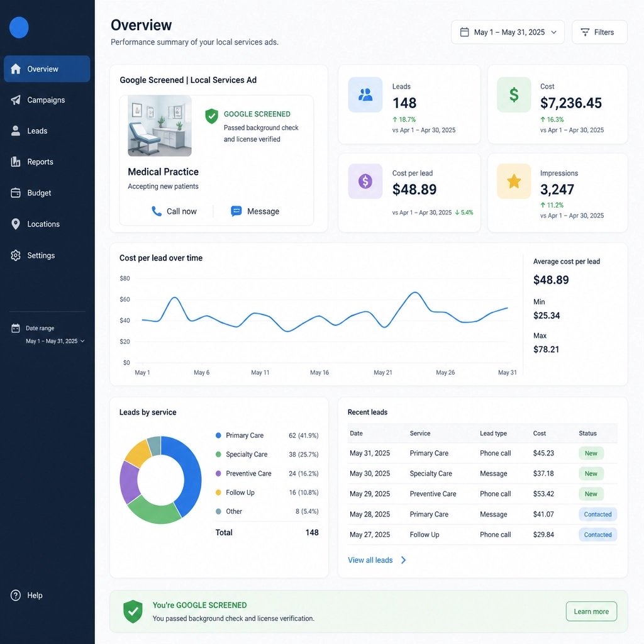Screen dimensions: 644x644
Task: Click the header date picker calendar icon
Action: tap(464, 32)
